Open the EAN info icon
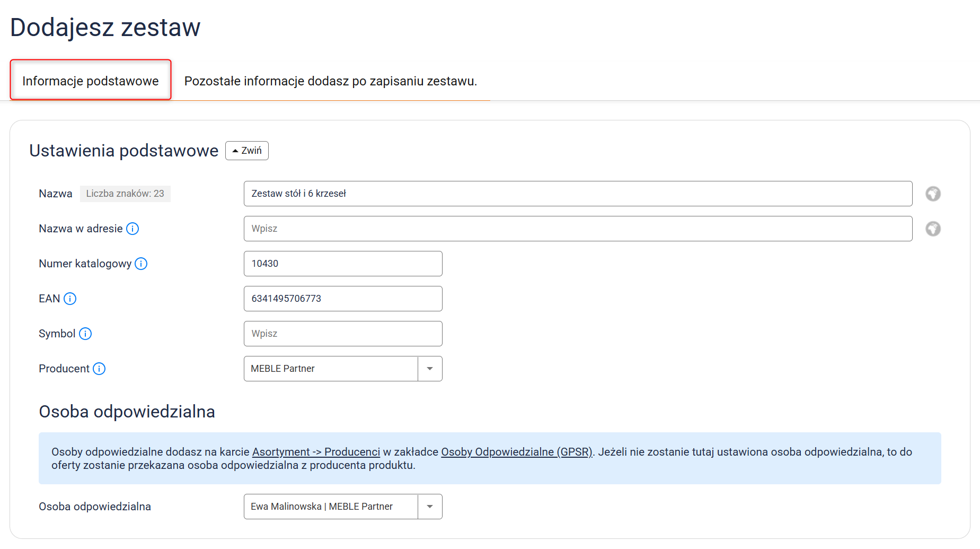Screen dimensions: 980x549 70,299
